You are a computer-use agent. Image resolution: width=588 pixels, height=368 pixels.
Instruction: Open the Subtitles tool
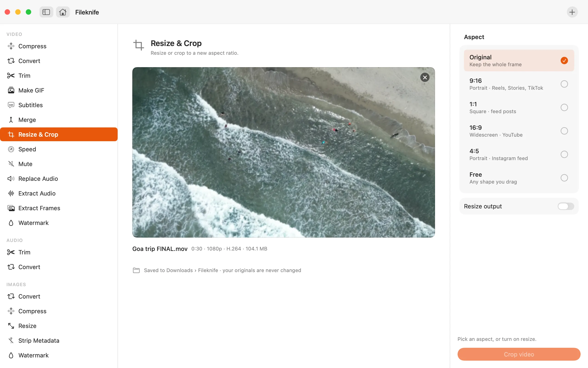click(x=59, y=105)
